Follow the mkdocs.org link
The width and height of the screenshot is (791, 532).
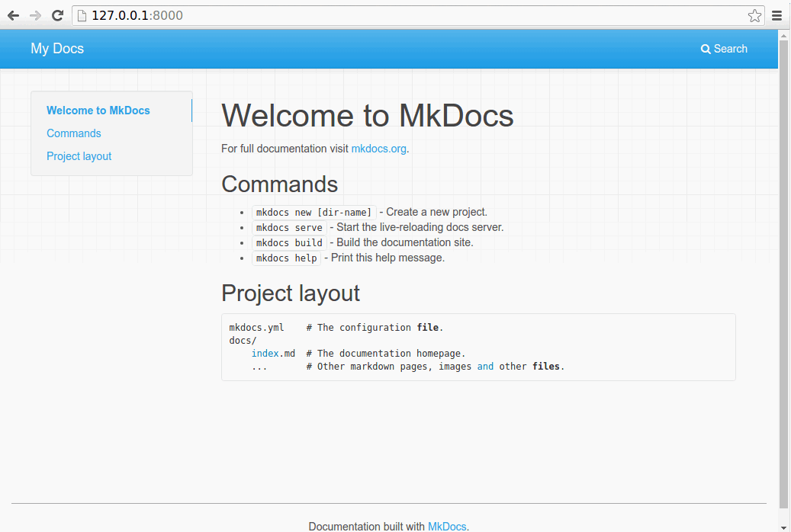379,149
